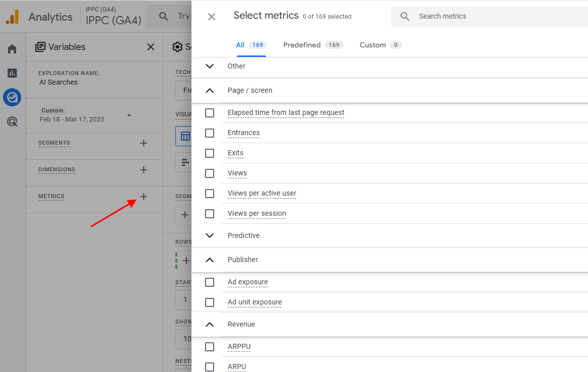Open Reports icon in left navigation
The height and width of the screenshot is (372, 588).
point(12,73)
